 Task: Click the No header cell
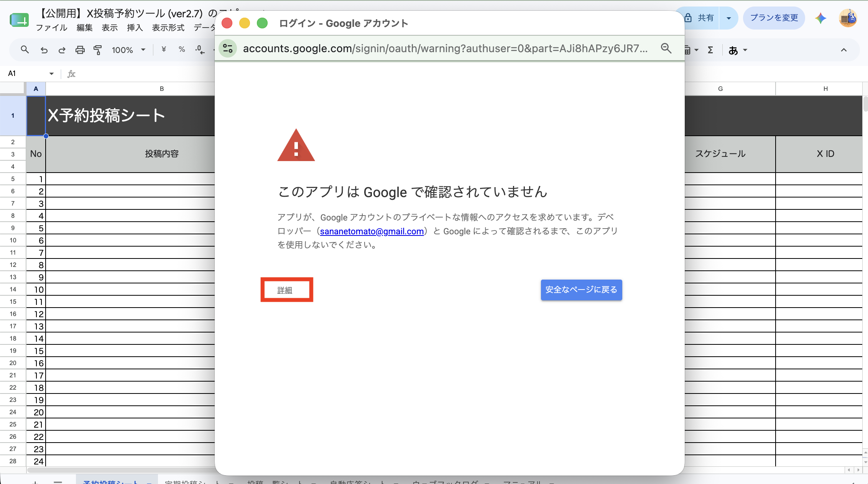click(36, 154)
